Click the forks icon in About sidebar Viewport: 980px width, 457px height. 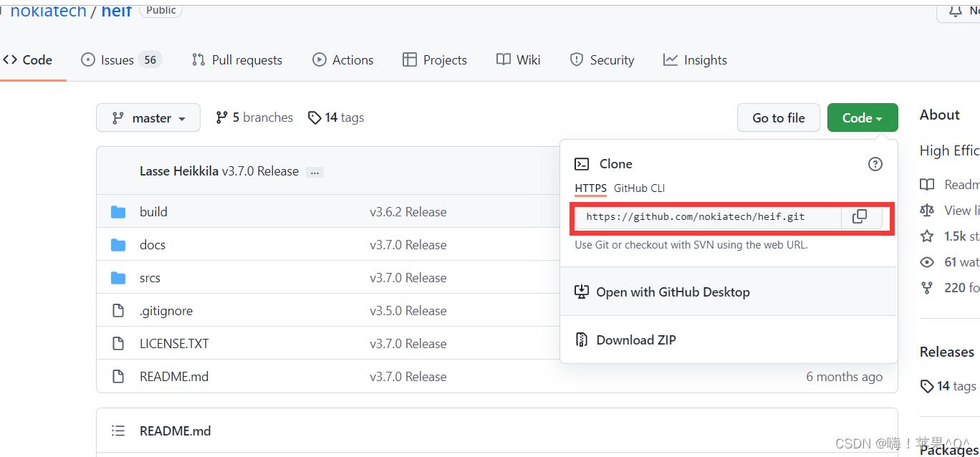927,288
